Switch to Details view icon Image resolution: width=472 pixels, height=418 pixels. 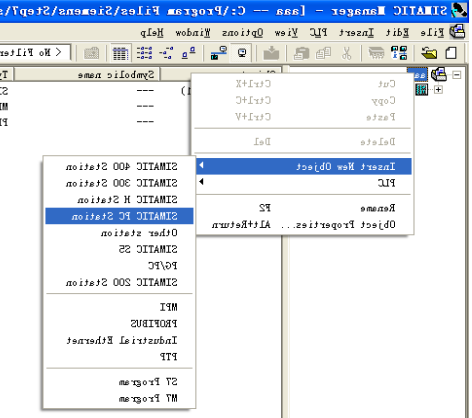pos(120,53)
